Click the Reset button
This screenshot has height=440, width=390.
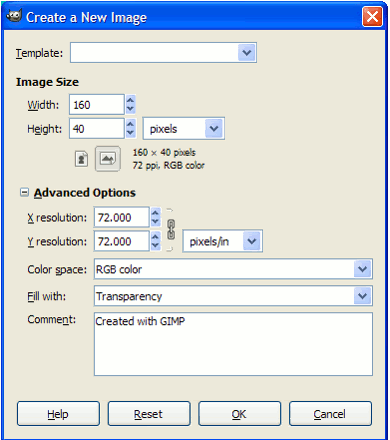click(149, 414)
